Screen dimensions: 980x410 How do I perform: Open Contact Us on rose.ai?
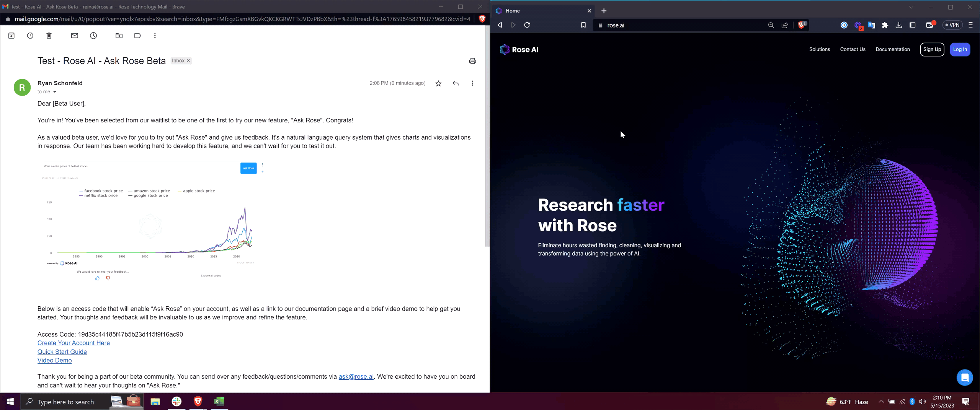coord(853,49)
